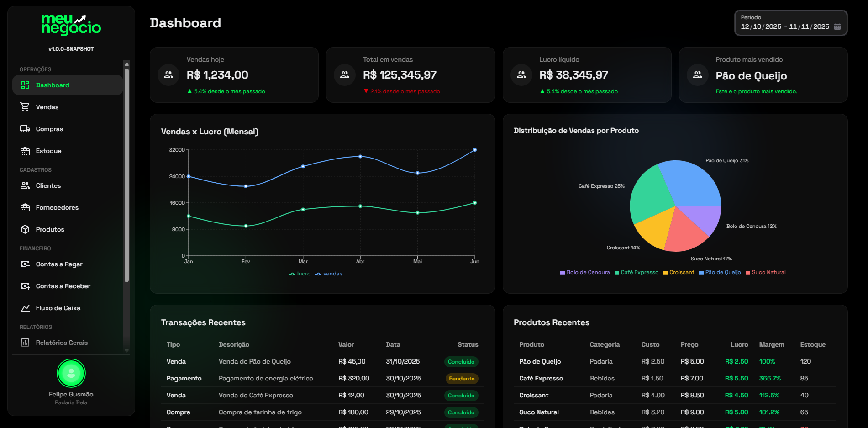Image resolution: width=868 pixels, height=428 pixels.
Task: Click Felipe Gusmão's profile avatar
Action: 71,373
